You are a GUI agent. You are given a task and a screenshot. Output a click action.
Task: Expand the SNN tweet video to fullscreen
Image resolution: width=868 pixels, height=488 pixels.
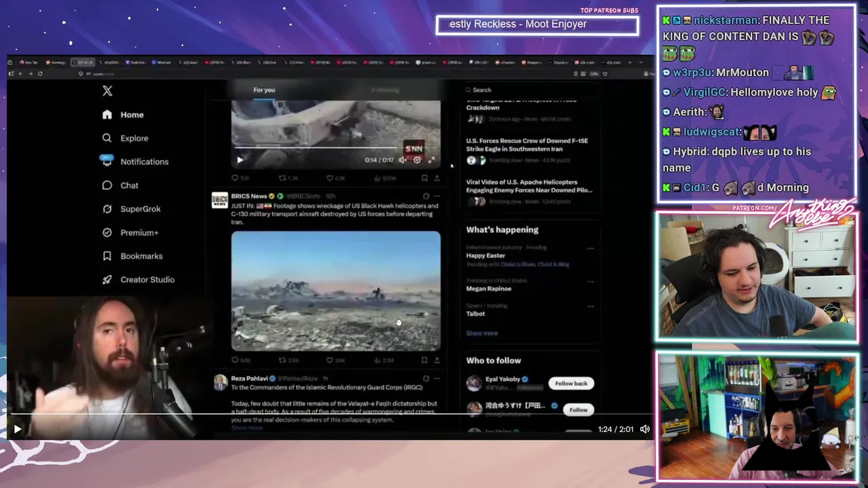click(431, 160)
